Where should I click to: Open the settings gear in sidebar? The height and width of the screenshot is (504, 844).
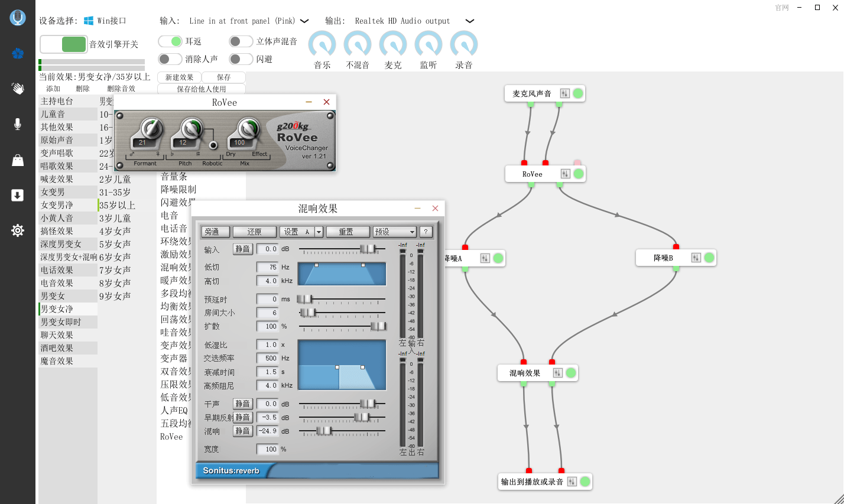[18, 230]
